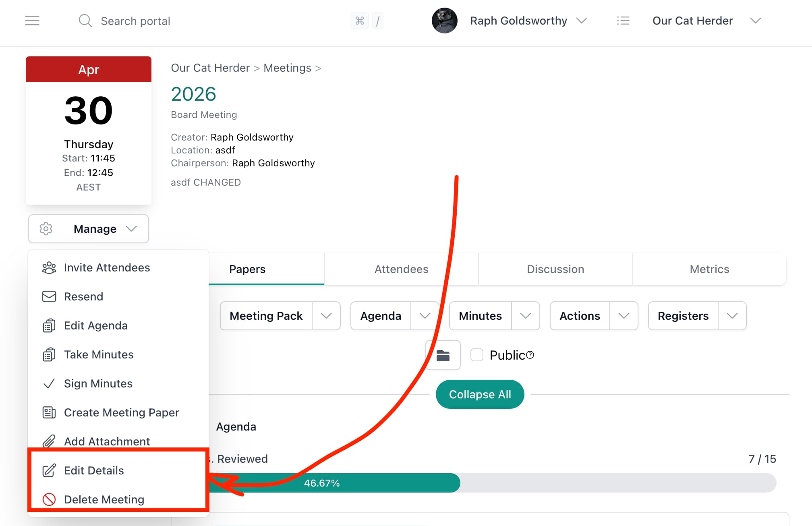Click the checkmark icon for Sign Minutes
This screenshot has width=812, height=526.
pyautogui.click(x=49, y=383)
